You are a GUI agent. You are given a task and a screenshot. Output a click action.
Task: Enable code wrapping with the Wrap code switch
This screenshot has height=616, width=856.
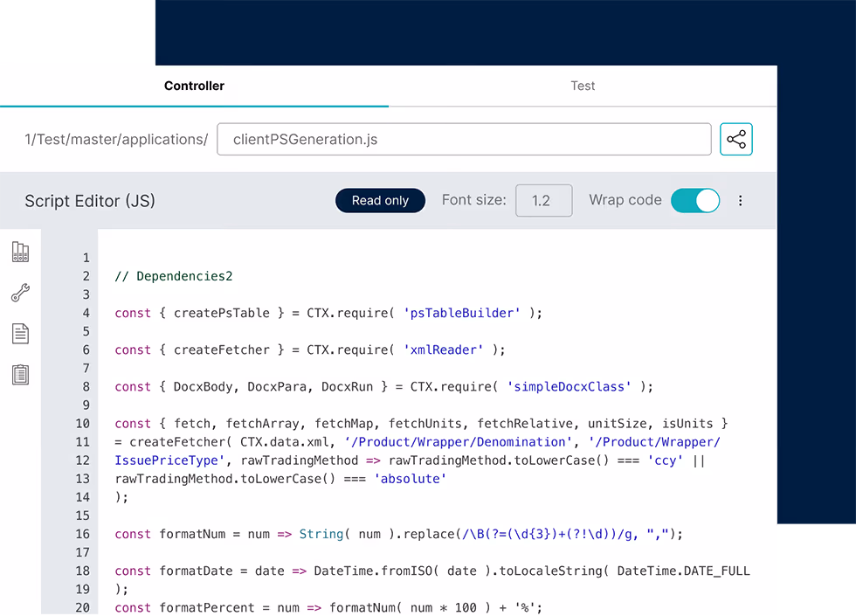click(x=695, y=200)
